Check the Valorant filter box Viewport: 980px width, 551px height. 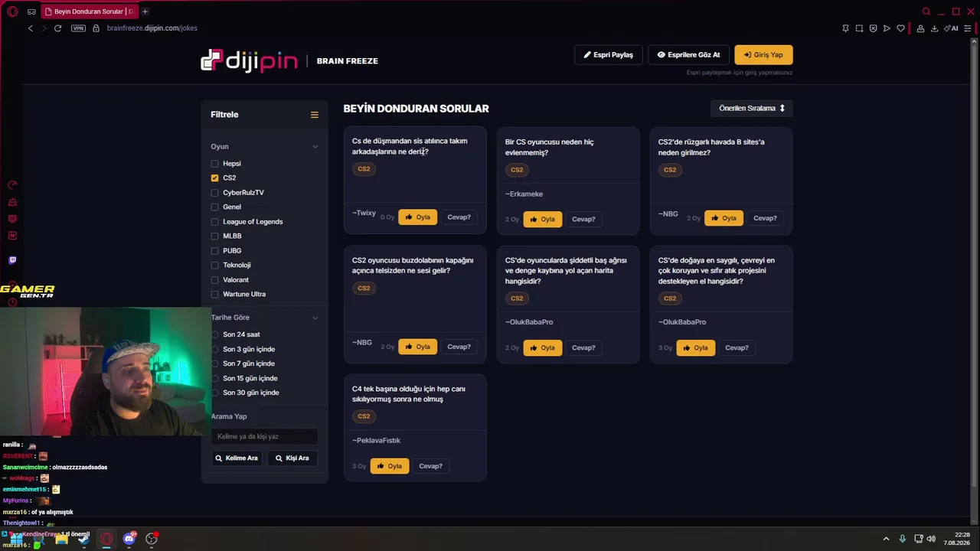tap(214, 280)
